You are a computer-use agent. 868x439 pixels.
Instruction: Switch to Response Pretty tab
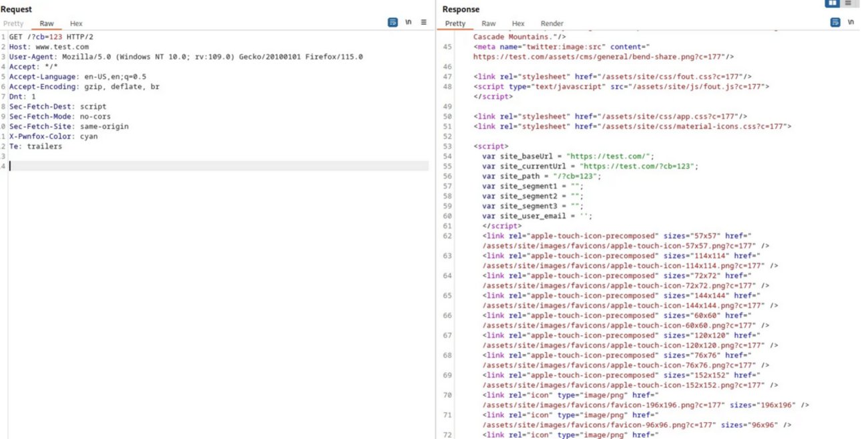point(455,23)
